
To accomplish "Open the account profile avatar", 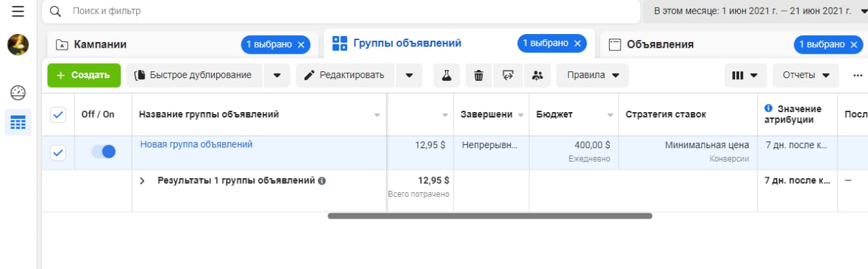I will [x=18, y=45].
